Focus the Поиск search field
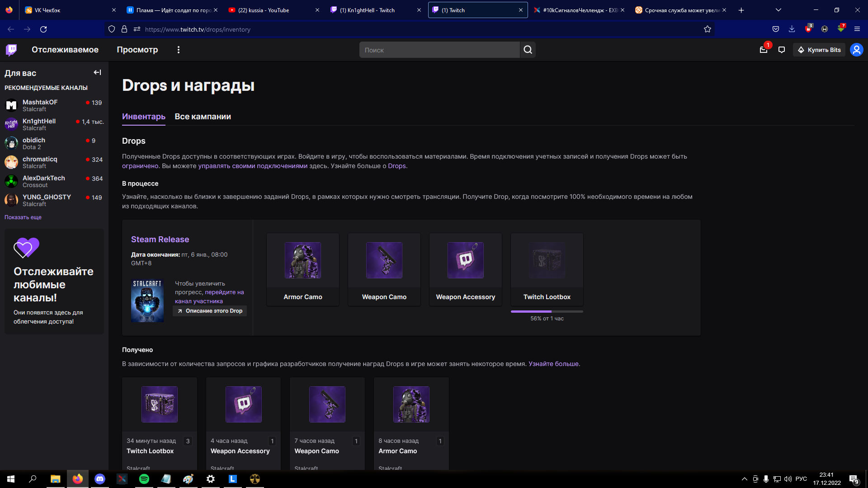The height and width of the screenshot is (488, 868). [x=439, y=50]
